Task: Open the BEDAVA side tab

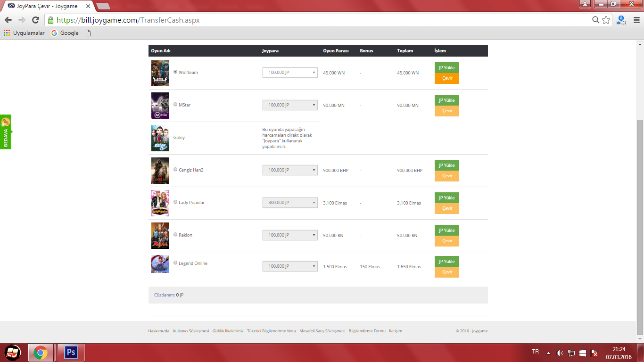Action: point(5,132)
